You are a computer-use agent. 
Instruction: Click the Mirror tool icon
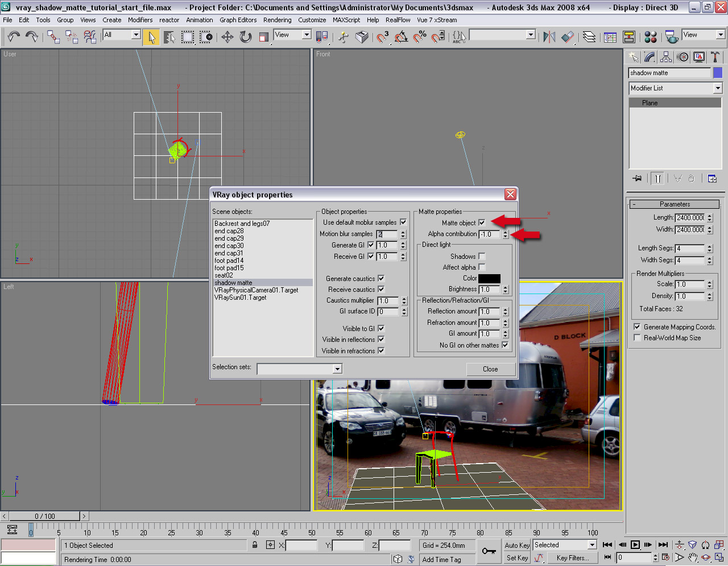tap(549, 38)
